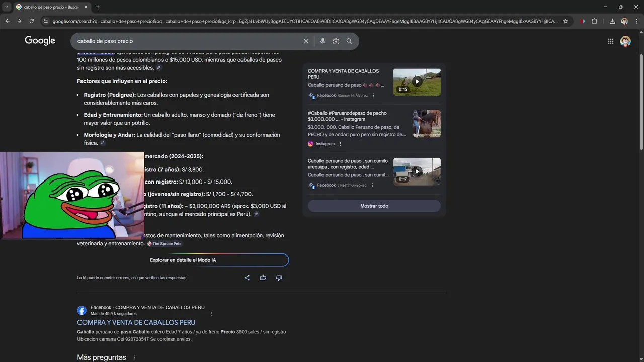Go to Google home via the logo

pyautogui.click(x=40, y=41)
